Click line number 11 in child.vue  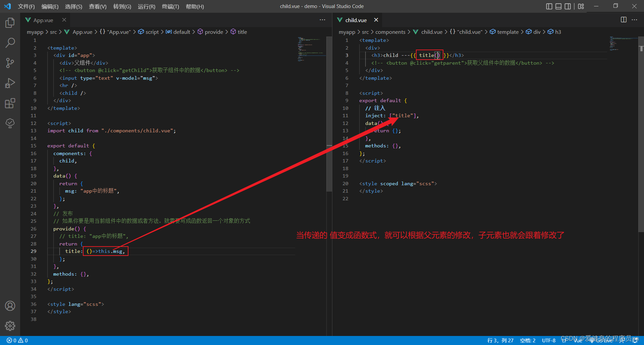click(345, 116)
